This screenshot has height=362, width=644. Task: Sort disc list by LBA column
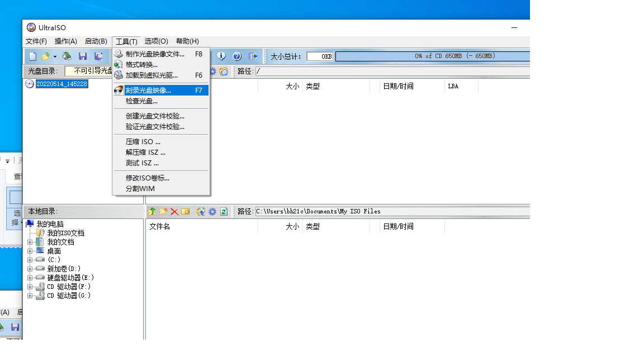pos(461,86)
